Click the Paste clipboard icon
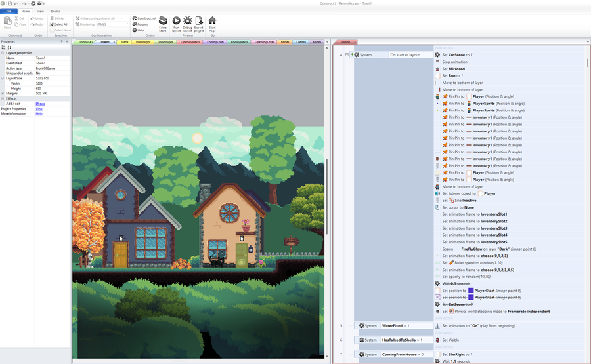 [7, 22]
